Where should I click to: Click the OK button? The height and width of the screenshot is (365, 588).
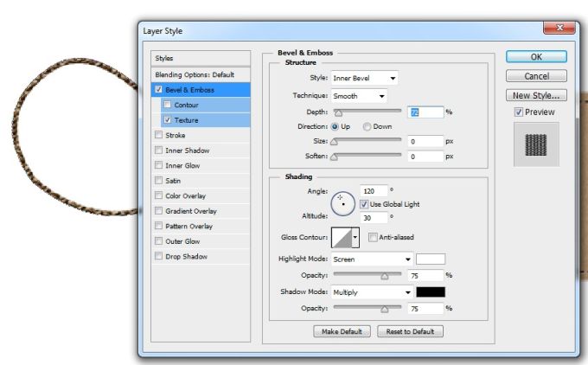pos(536,56)
